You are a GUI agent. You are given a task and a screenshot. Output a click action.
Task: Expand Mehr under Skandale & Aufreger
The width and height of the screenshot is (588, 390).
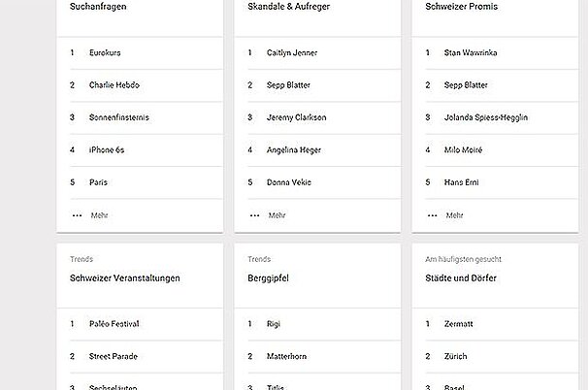[x=270, y=215]
